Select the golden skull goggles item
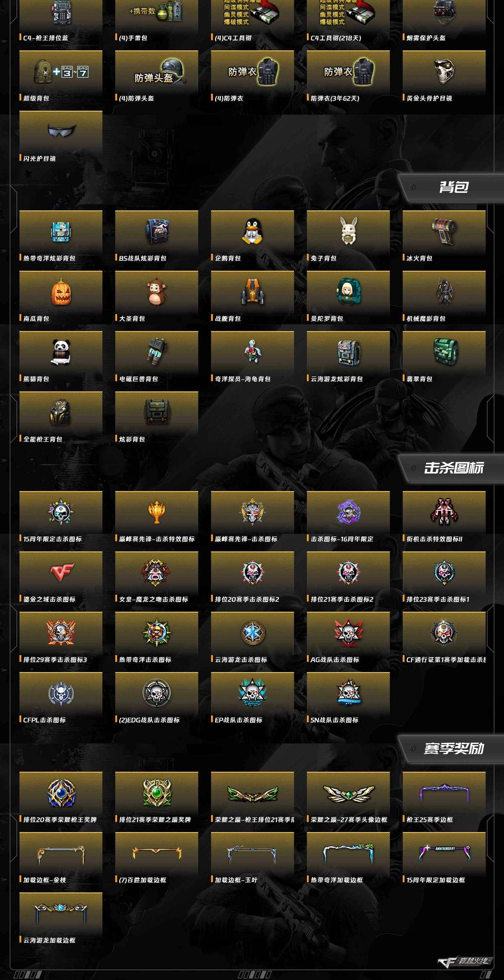Image resolution: width=504 pixels, height=980 pixels. (x=444, y=77)
